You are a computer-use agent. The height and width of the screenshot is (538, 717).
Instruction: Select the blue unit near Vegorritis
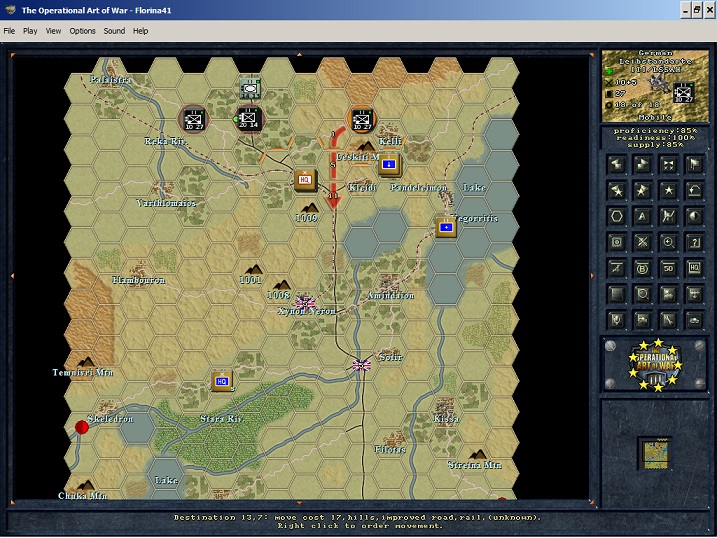tap(446, 227)
